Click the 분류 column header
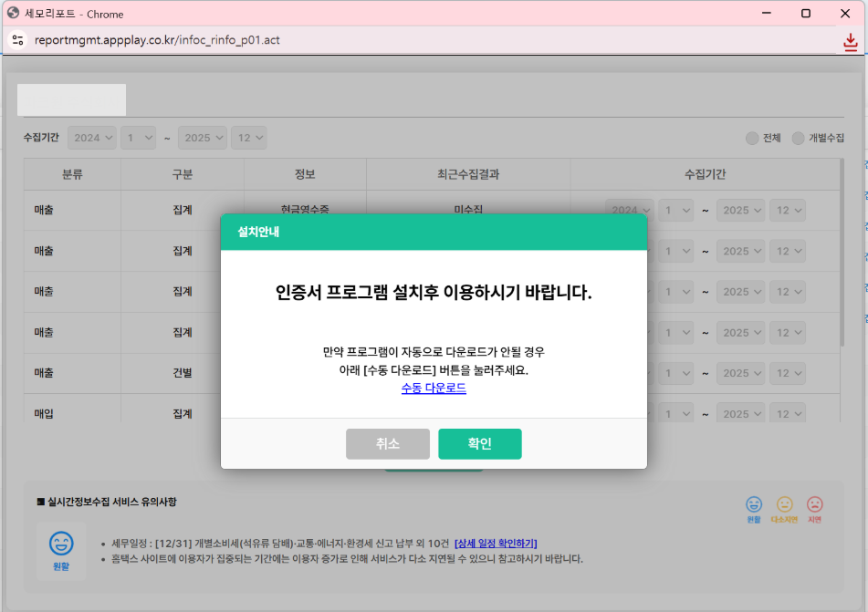This screenshot has height=612, width=868. point(72,174)
